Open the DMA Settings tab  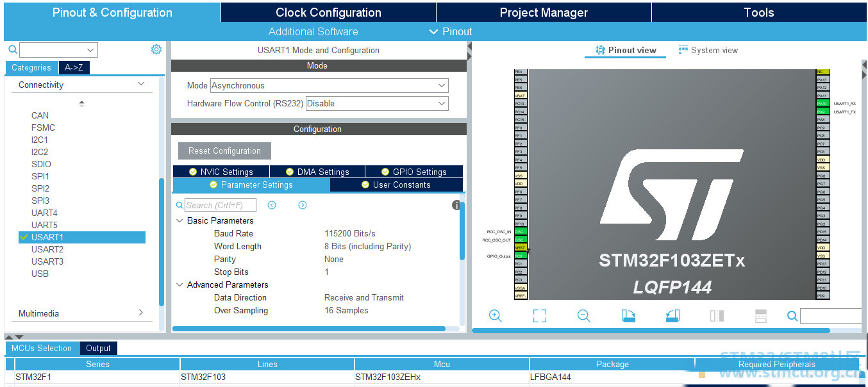click(x=317, y=172)
